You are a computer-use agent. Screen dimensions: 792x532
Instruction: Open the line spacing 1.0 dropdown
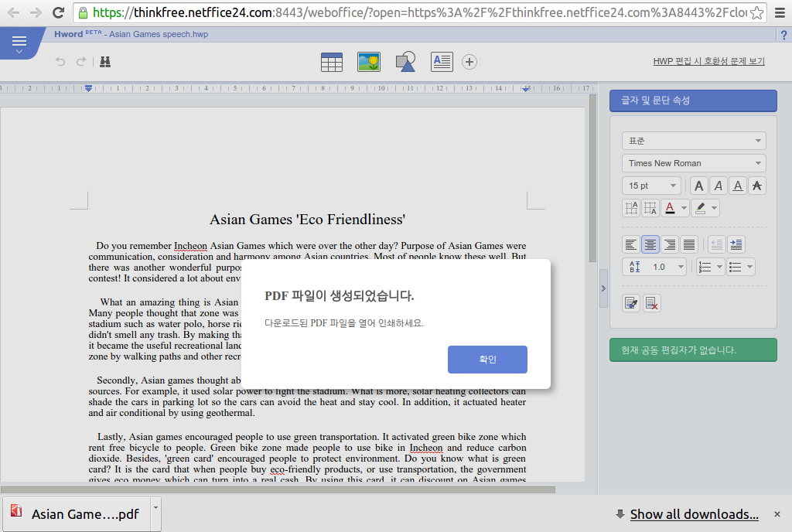[x=654, y=267]
